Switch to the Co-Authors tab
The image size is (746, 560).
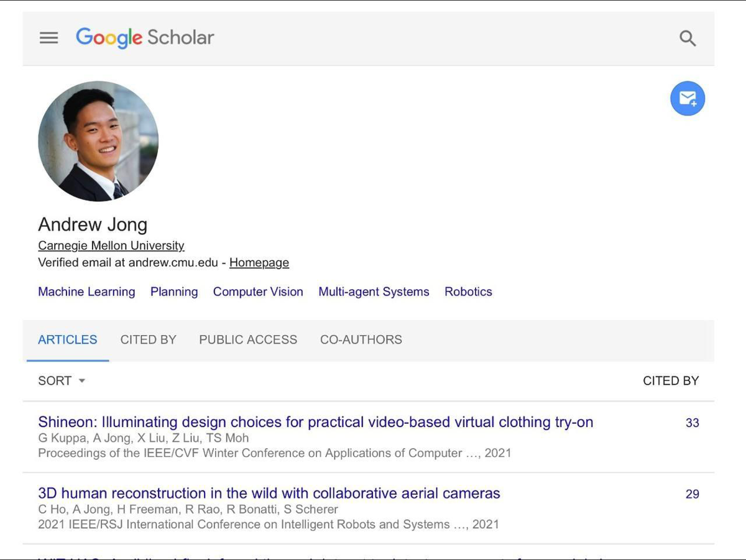(361, 340)
